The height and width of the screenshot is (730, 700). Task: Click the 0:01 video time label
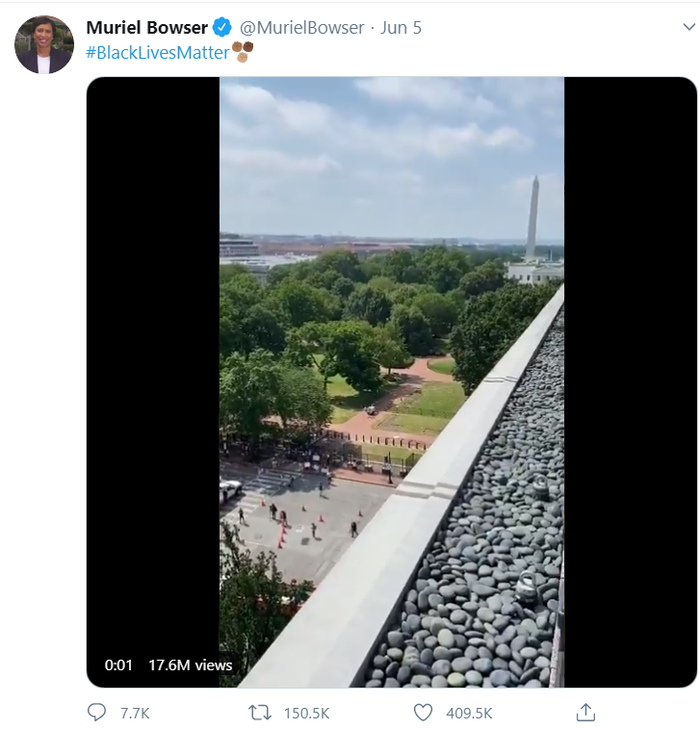click(x=118, y=665)
